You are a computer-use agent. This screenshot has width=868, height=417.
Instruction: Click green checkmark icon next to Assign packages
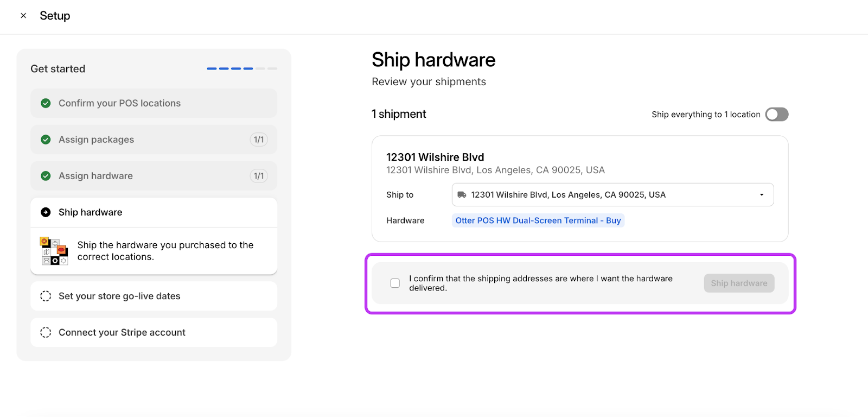click(46, 140)
